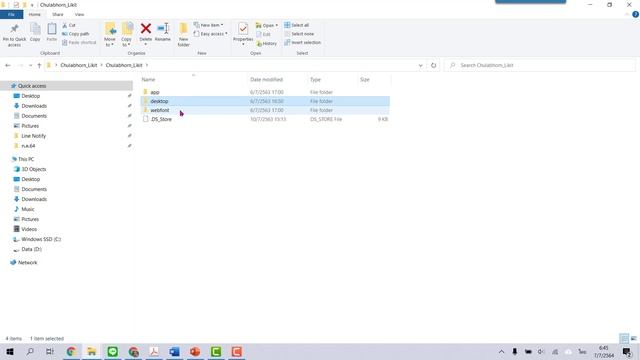640x360 pixels.
Task: Switch to the Share ribbon tab
Action: click(x=58, y=14)
